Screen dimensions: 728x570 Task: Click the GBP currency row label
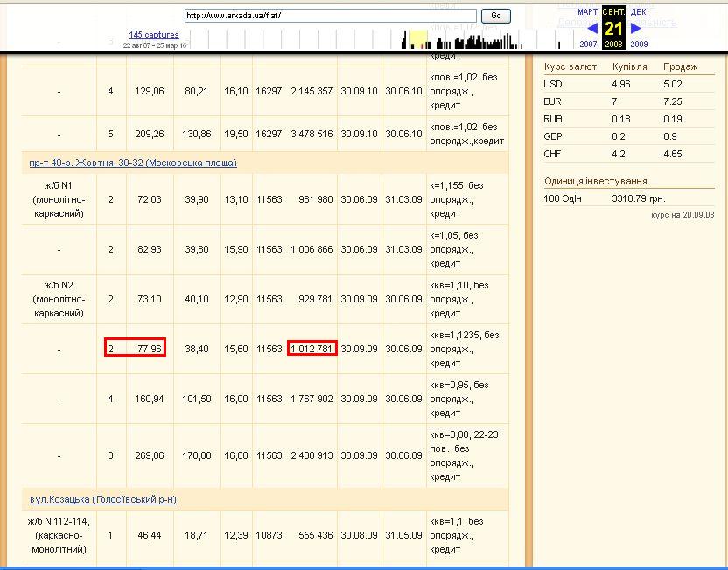coord(552,136)
